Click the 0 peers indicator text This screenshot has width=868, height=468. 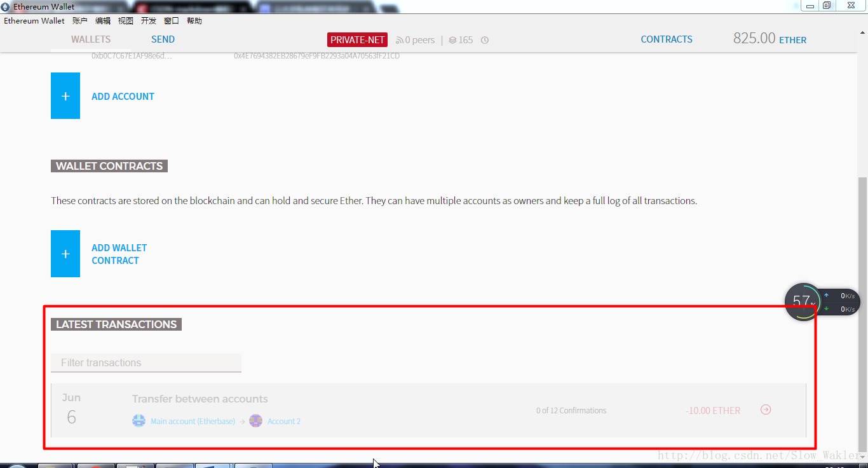[420, 40]
